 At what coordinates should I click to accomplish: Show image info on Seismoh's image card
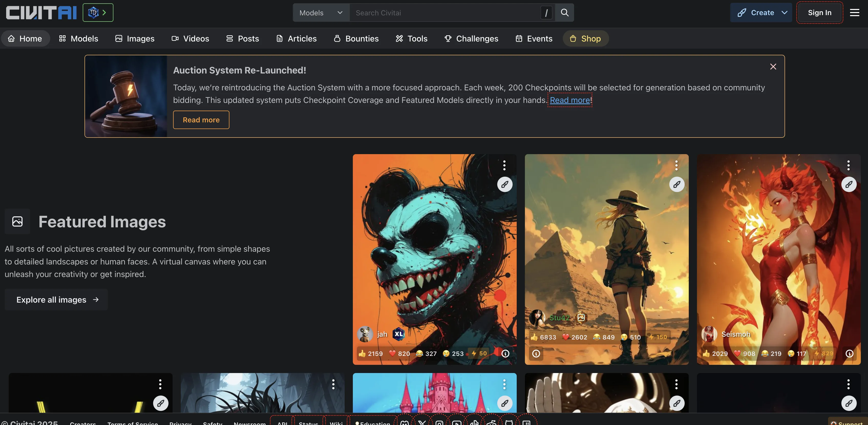[849, 353]
